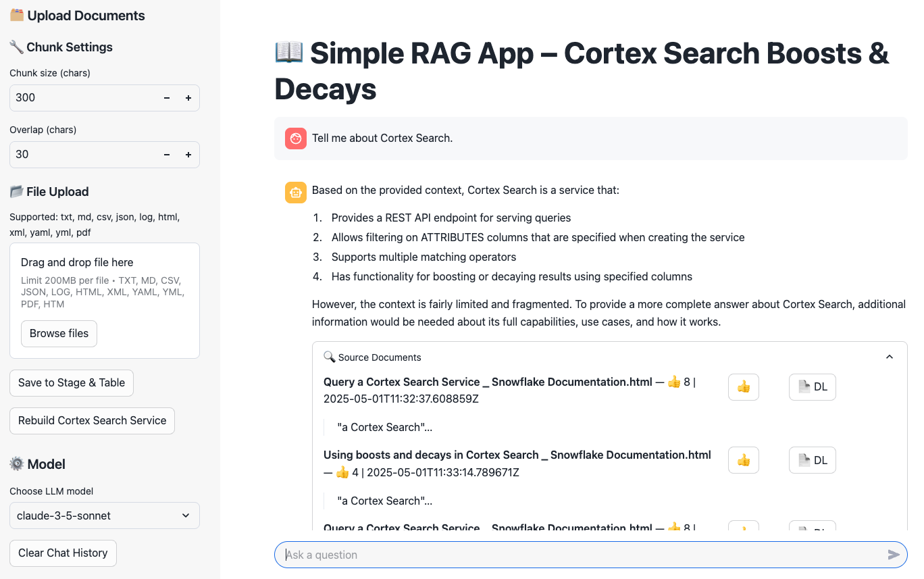This screenshot has width=924, height=579.
Task: Click Browse files button
Action: [x=59, y=334]
